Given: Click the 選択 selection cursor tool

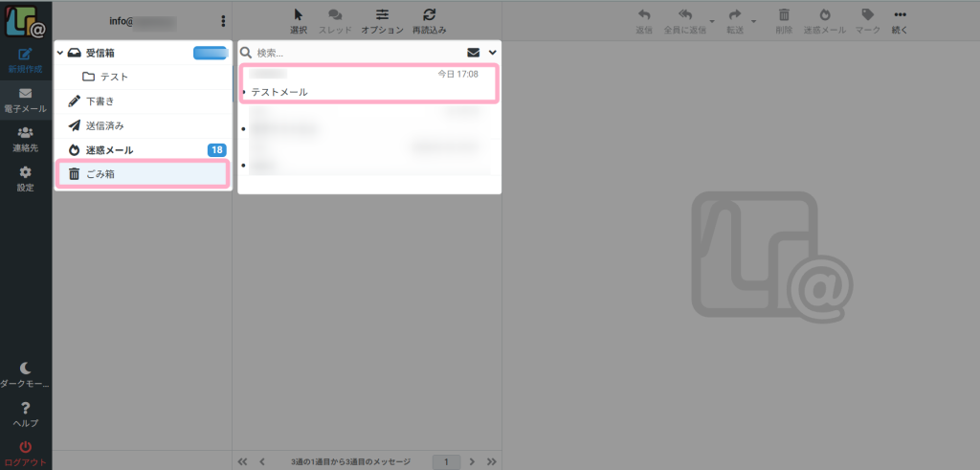Looking at the screenshot, I should (x=299, y=21).
